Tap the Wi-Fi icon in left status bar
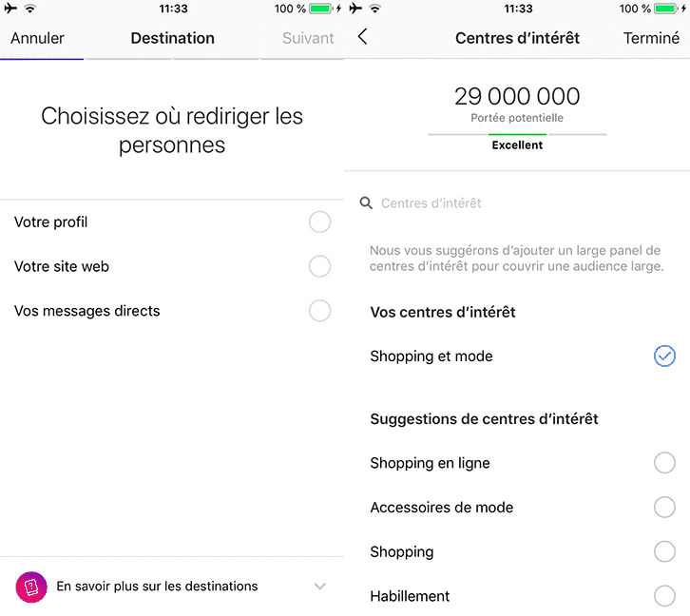Image resolution: width=690 pixels, height=616 pixels. tap(29, 9)
